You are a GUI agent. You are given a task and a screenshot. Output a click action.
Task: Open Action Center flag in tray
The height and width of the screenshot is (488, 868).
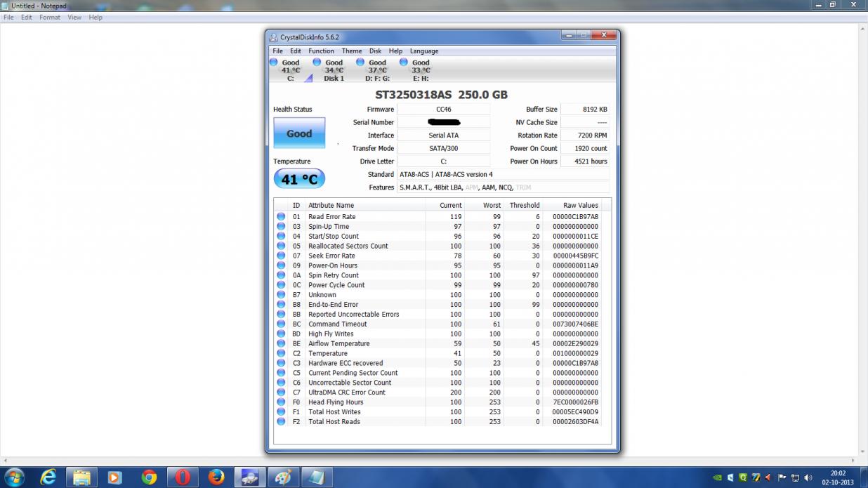(782, 478)
